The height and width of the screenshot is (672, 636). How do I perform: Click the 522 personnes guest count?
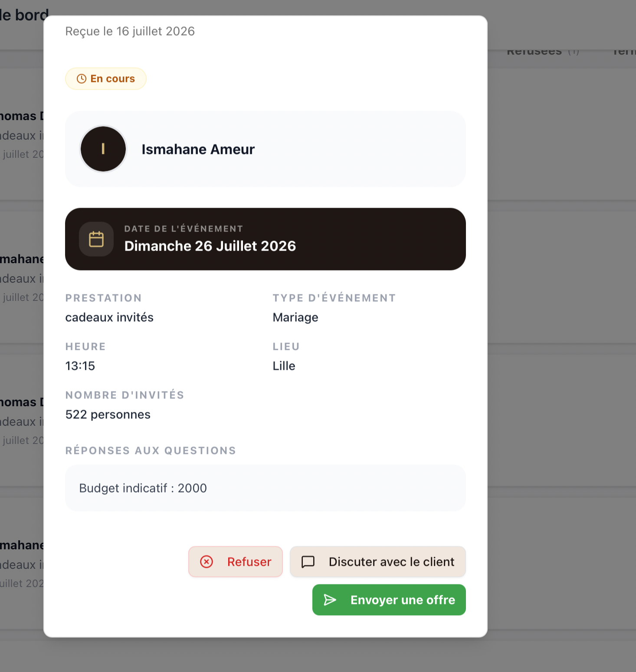[x=108, y=415]
